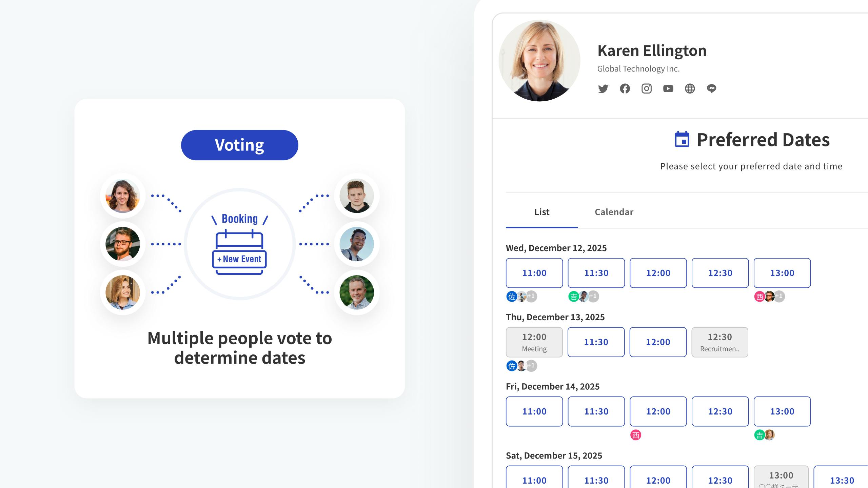Click the LINE chat icon
868x488 pixels.
711,89
